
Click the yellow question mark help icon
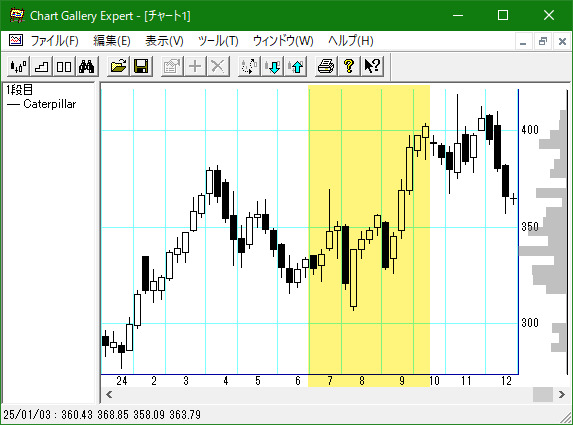tap(349, 67)
